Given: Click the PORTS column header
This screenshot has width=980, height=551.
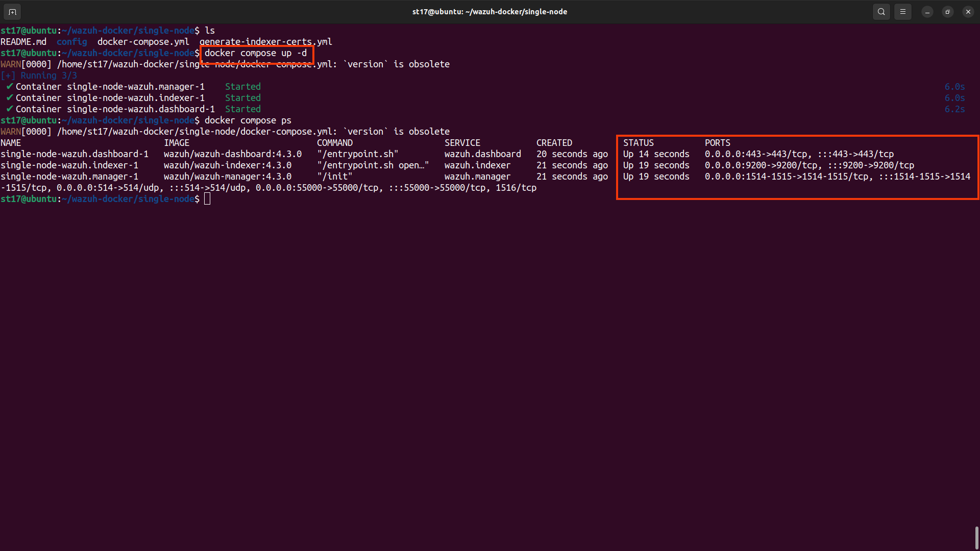Looking at the screenshot, I should 718,143.
